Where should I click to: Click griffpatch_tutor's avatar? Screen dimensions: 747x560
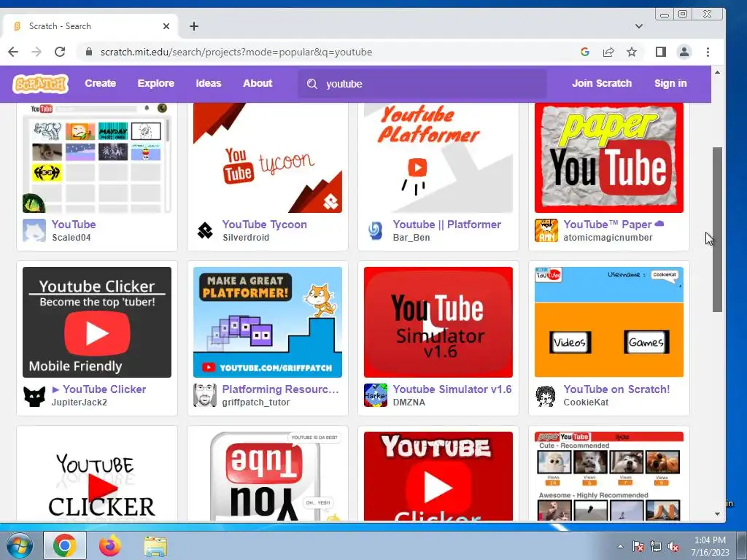click(205, 395)
